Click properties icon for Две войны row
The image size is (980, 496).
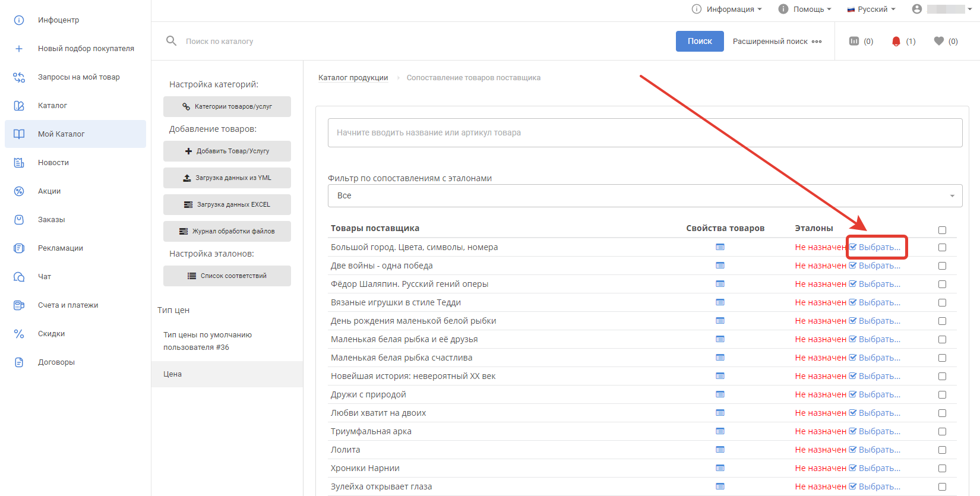coord(720,266)
